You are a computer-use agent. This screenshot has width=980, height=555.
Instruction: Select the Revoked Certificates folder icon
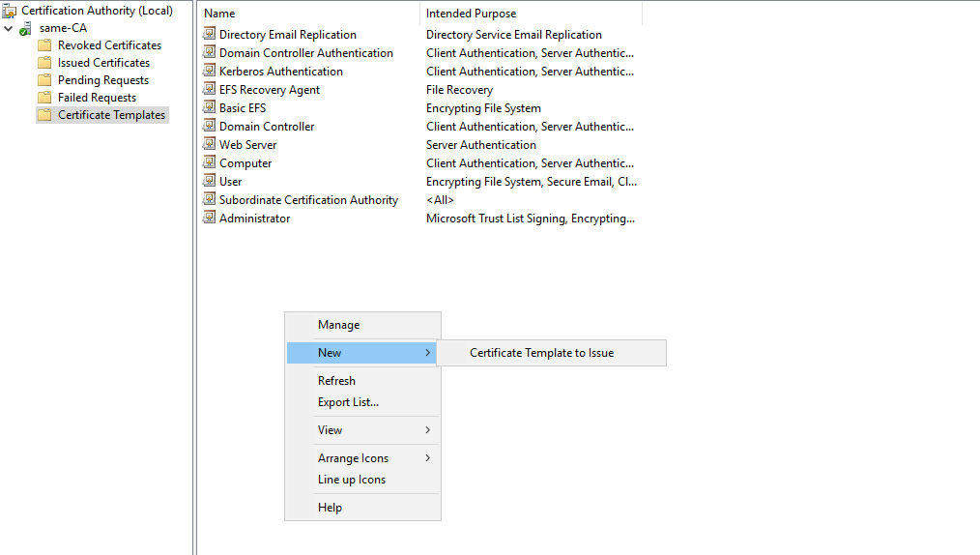point(44,45)
